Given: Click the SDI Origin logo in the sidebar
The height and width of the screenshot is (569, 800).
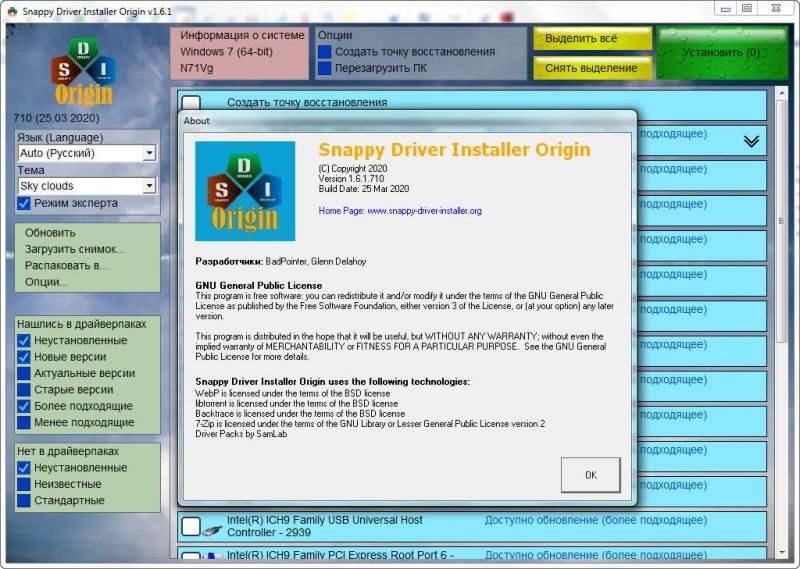Looking at the screenshot, I should tap(84, 72).
